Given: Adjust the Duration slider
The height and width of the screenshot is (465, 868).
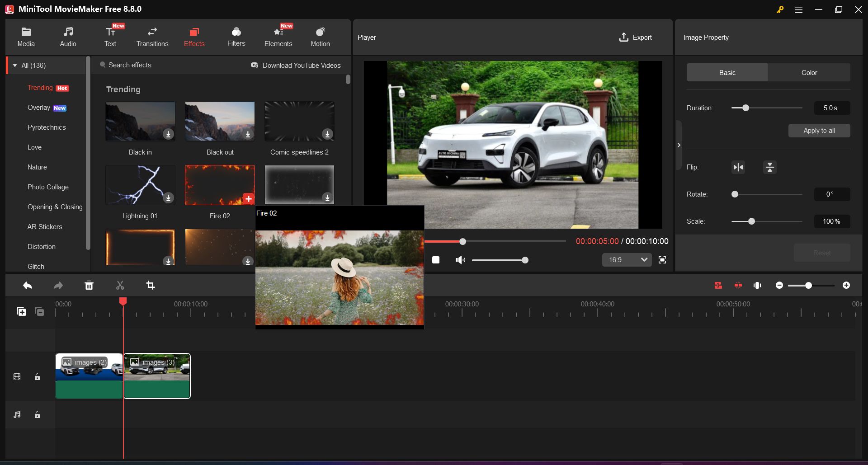Looking at the screenshot, I should pyautogui.click(x=745, y=108).
